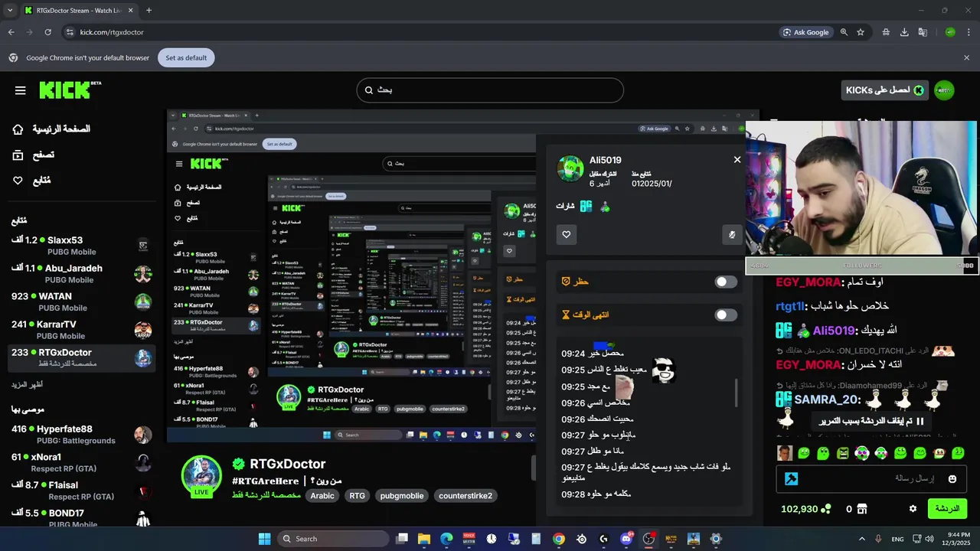Reload the page in Chrome
The width and height of the screenshot is (980, 551).
point(47,32)
